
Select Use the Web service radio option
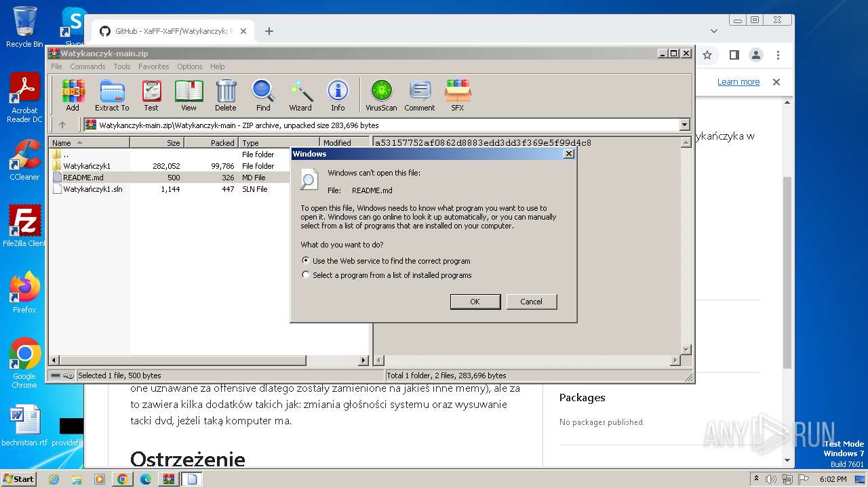306,260
